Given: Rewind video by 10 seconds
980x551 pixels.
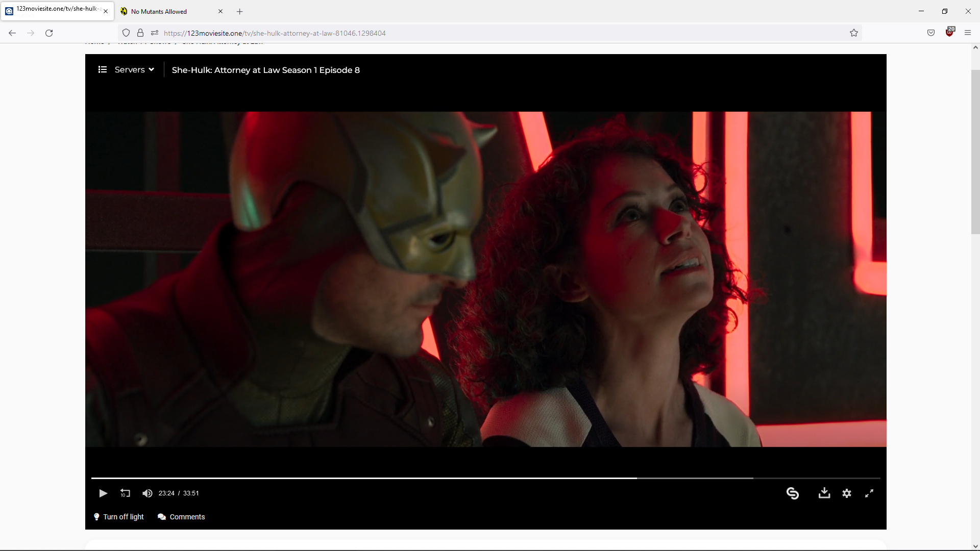Looking at the screenshot, I should tap(125, 493).
